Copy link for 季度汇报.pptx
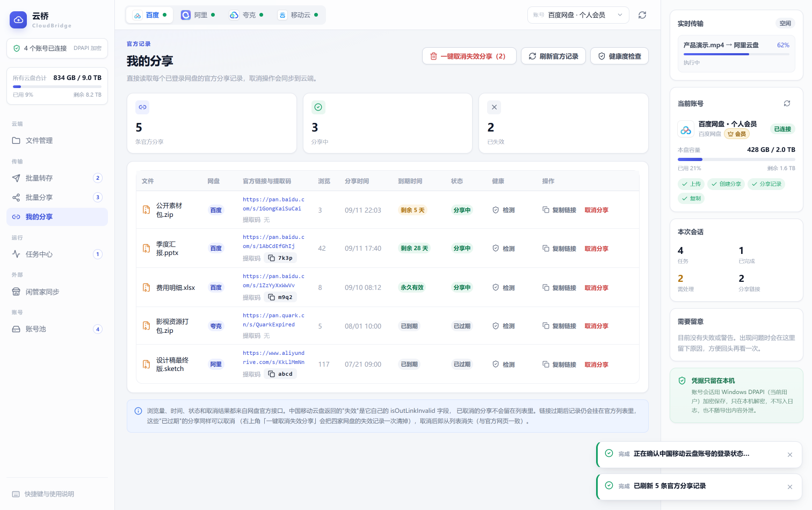Viewport: 812px width, 510px height. [x=559, y=249]
